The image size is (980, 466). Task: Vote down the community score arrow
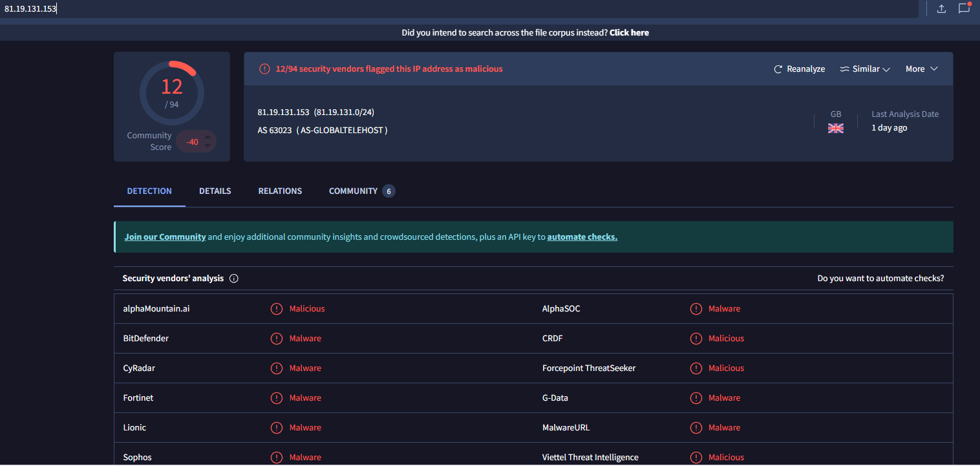208,146
